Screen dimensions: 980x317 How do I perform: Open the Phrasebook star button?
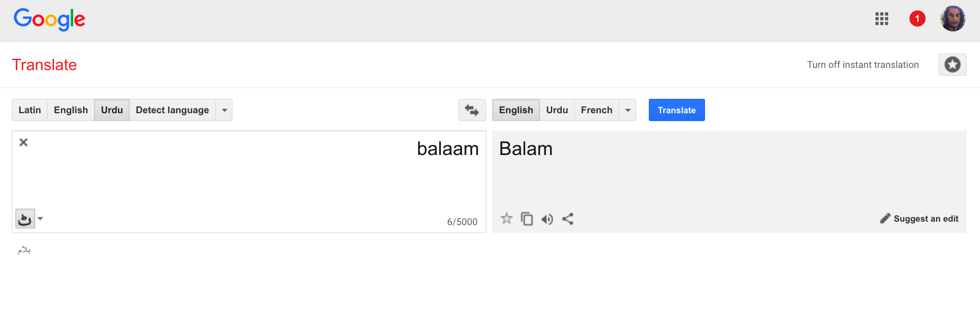[952, 65]
